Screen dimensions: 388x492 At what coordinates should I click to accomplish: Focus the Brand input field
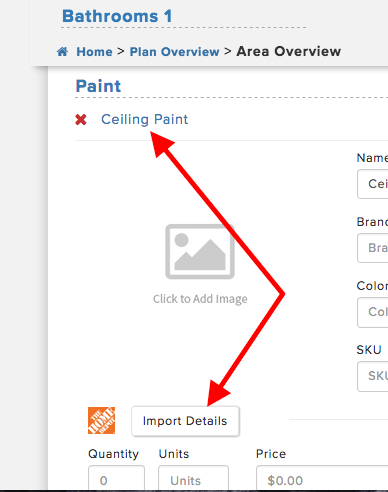373,248
